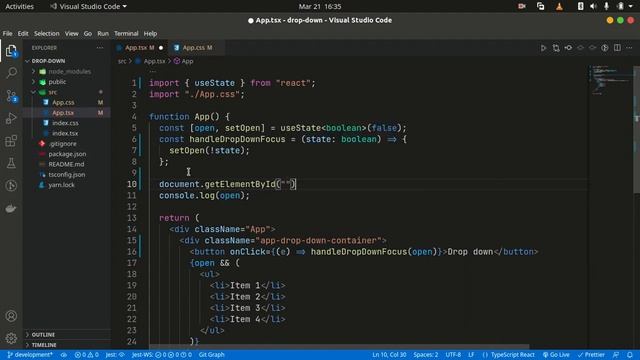This screenshot has width=640, height=360.
Task: Open the Edit menu
Action: (x=23, y=33)
